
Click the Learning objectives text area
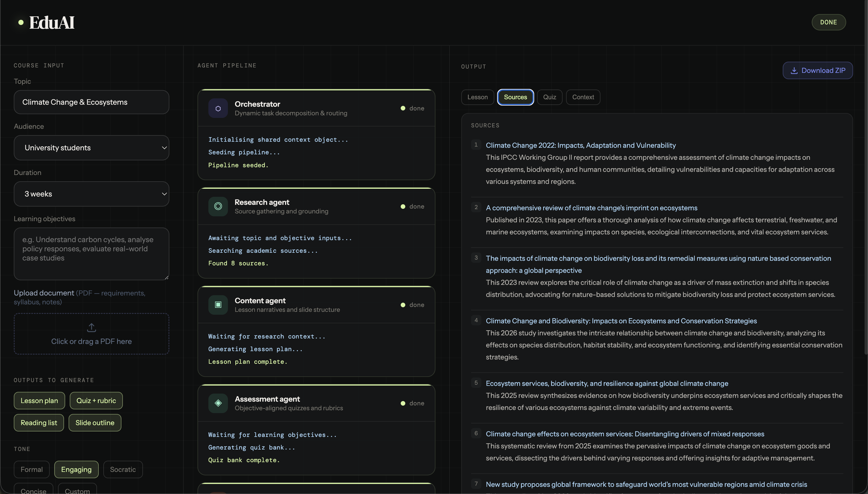91,253
